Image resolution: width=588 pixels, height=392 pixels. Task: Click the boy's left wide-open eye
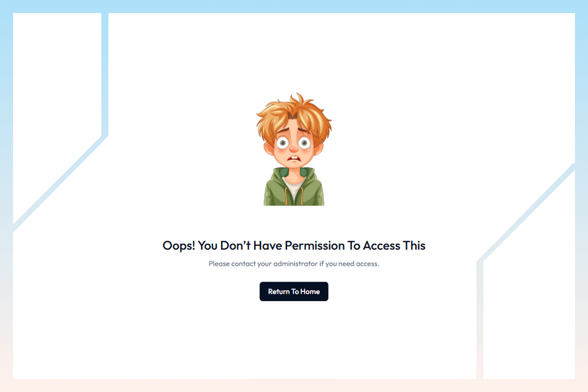(x=283, y=143)
